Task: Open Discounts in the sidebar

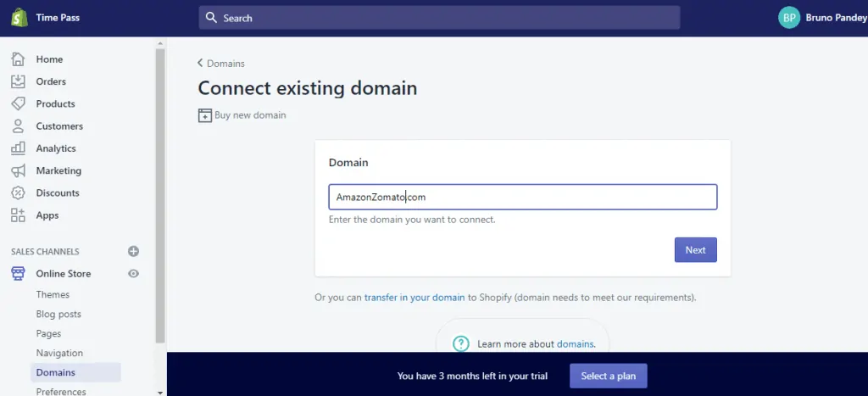Action: click(x=58, y=193)
